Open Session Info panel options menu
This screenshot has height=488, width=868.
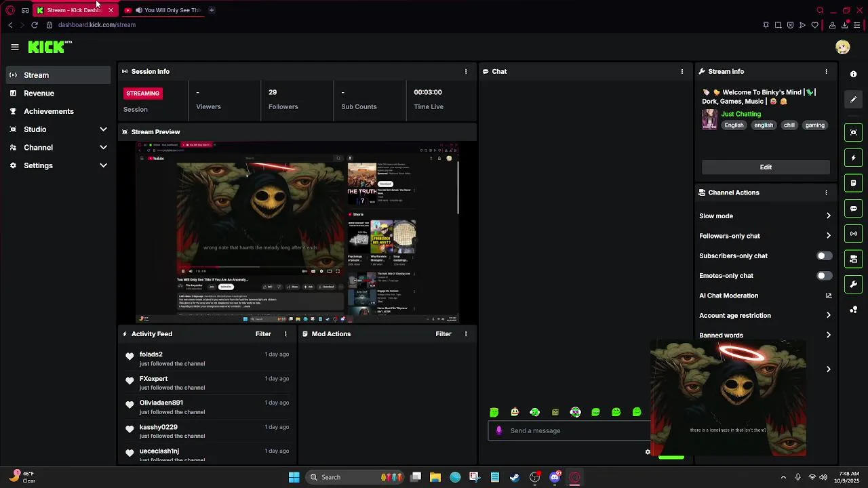[466, 71]
